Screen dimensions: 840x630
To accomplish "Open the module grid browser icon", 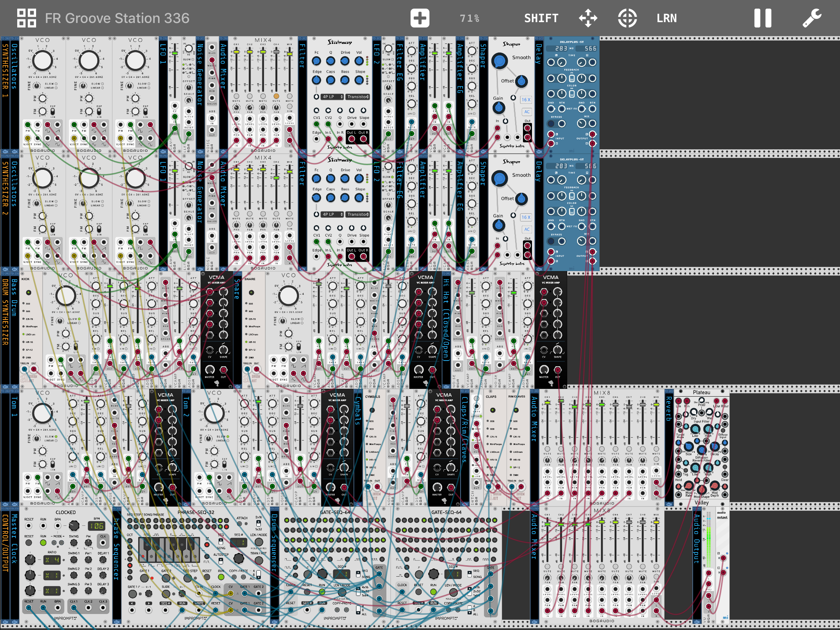I will (x=27, y=18).
